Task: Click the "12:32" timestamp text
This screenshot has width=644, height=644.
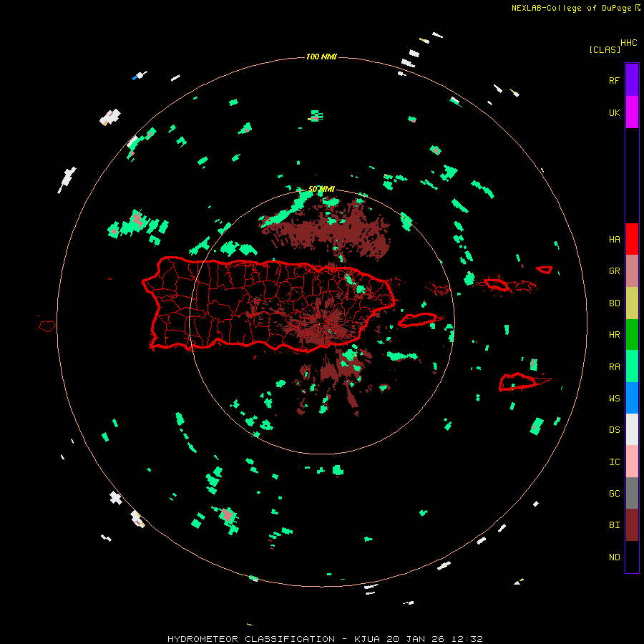Action: point(467,639)
